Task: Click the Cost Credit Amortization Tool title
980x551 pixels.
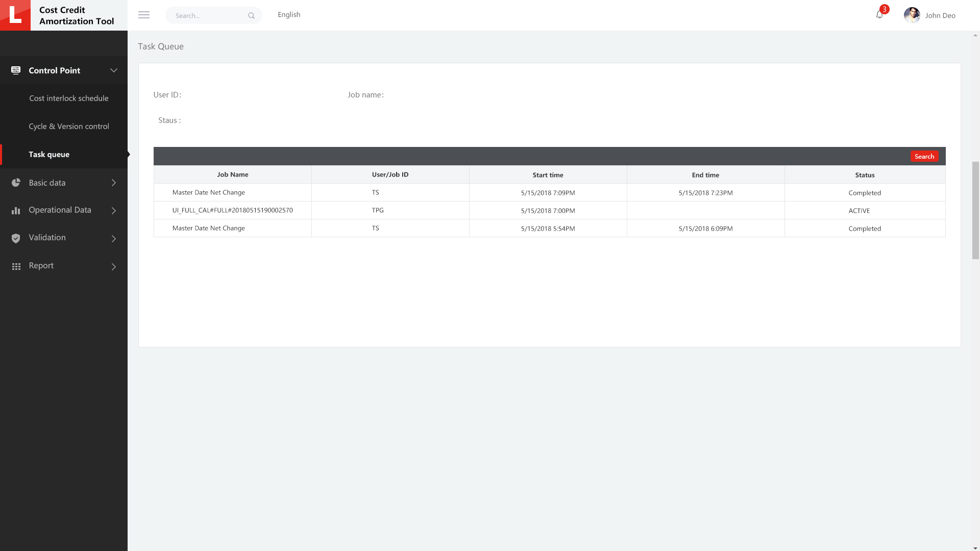Action: coord(77,15)
